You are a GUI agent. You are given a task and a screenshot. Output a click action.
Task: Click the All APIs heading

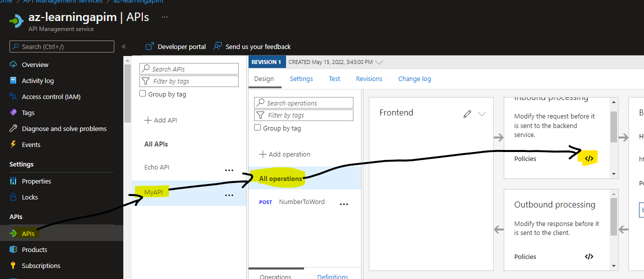(x=156, y=144)
